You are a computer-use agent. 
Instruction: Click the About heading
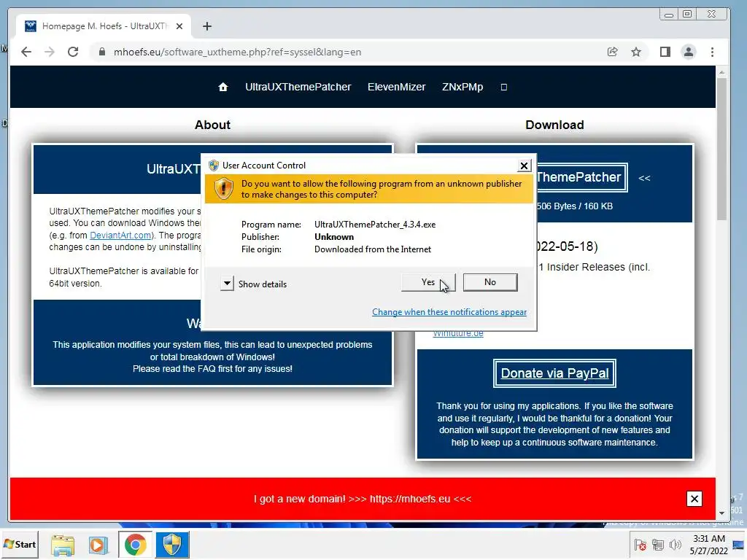pos(212,125)
